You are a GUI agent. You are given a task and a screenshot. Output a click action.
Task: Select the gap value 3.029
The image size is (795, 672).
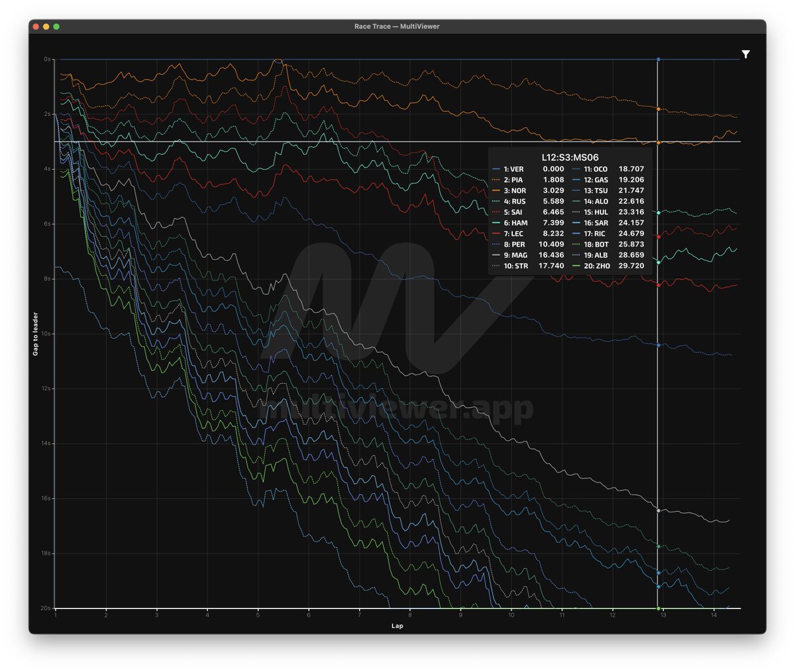554,191
